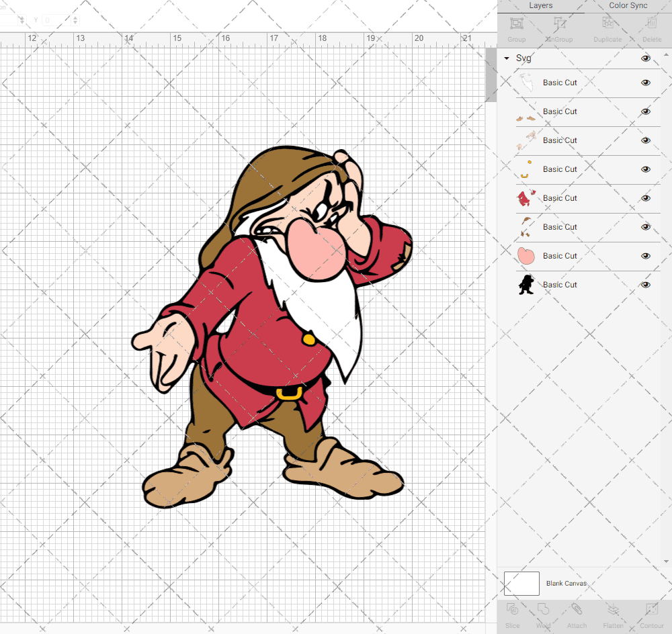
Task: Switch to the Layers tab
Action: 540,5
